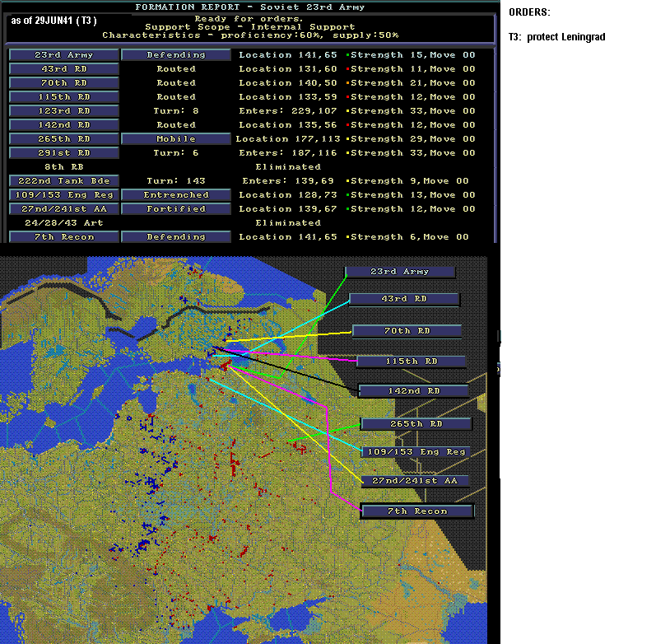Image resolution: width=656 pixels, height=644 pixels.
Task: Click the 70th RD unit button in list
Action: click(64, 83)
